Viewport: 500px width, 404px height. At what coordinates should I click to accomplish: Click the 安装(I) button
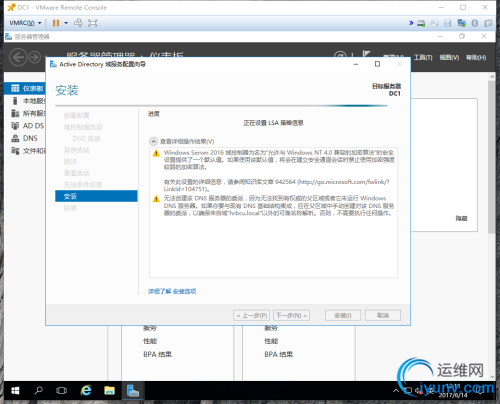tap(343, 315)
